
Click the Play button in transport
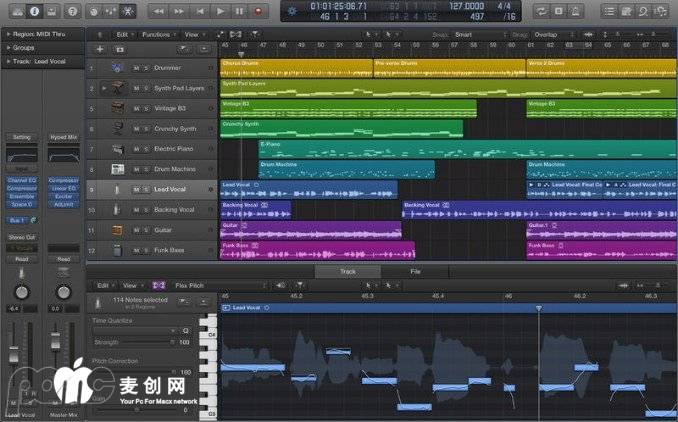click(221, 11)
